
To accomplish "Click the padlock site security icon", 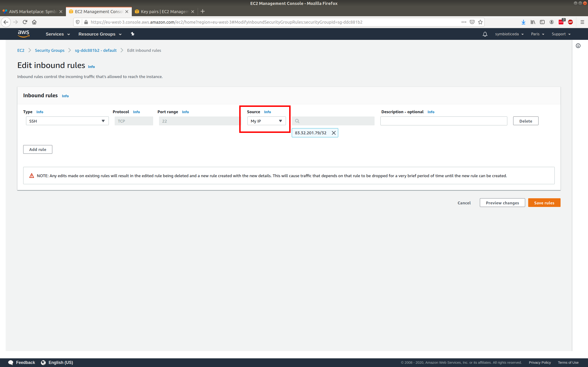I will tap(86, 22).
